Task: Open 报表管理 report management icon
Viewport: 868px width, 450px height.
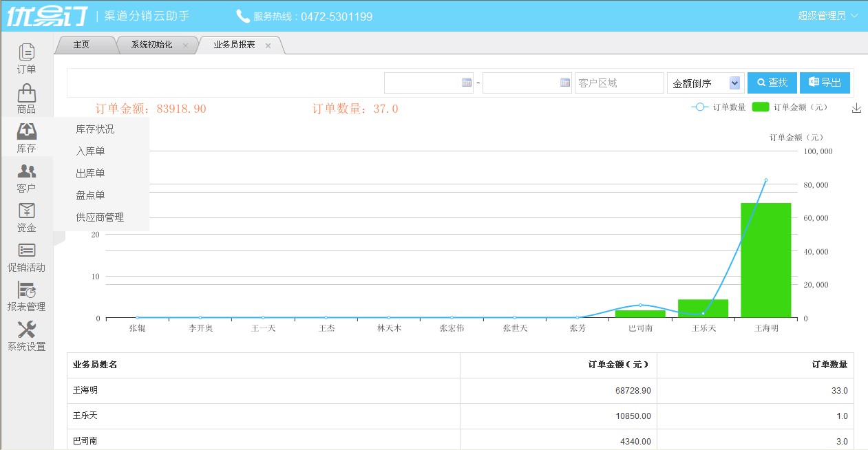Action: tap(26, 290)
